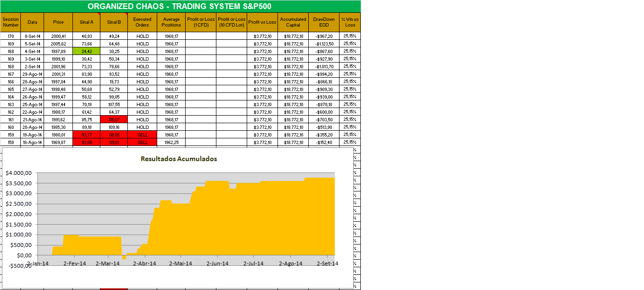Click the Executed Orders column header

click(x=143, y=22)
